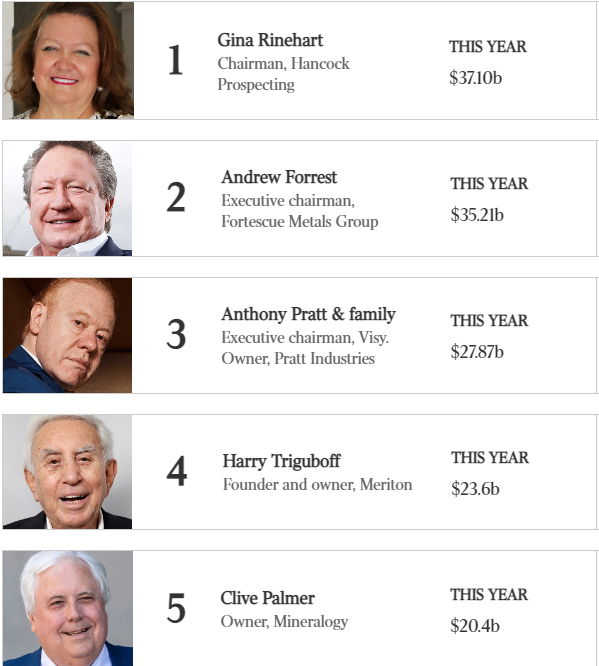Click the $37.10b wealth figure
The image size is (599, 666).
[475, 78]
